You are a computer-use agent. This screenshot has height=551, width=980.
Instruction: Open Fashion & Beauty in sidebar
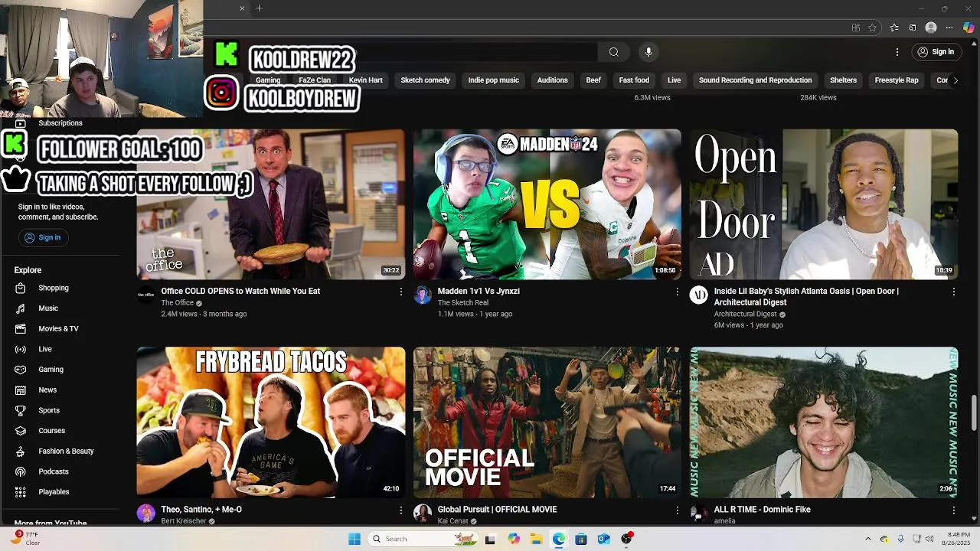67,452
